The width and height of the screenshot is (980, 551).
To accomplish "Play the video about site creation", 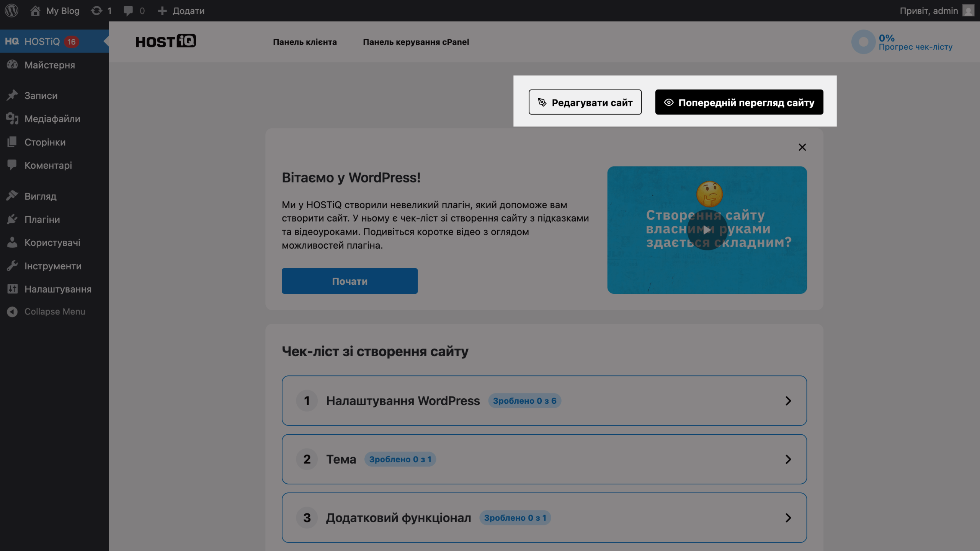I will [x=707, y=230].
